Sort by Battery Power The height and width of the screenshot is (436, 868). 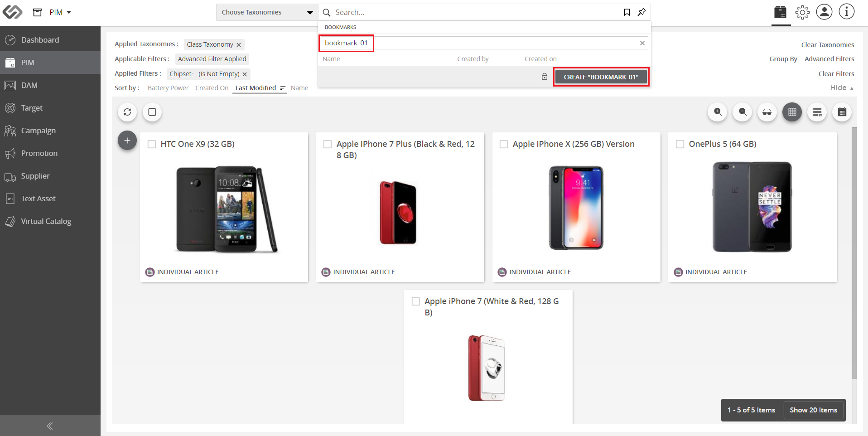pos(168,88)
